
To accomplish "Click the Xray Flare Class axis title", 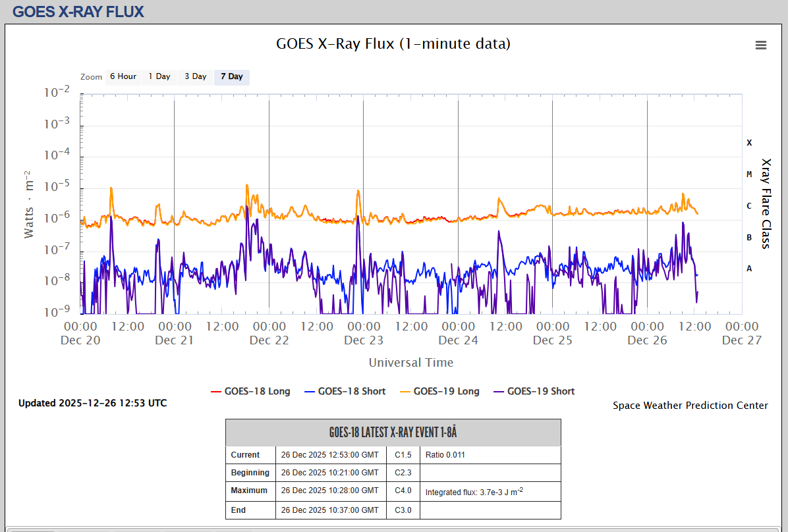I will tap(766, 203).
